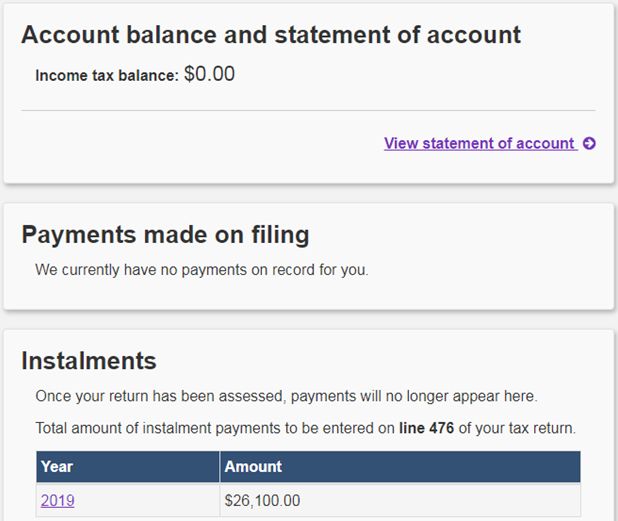Click the no payments on record message
The height and width of the screenshot is (521, 618).
pyautogui.click(x=201, y=270)
